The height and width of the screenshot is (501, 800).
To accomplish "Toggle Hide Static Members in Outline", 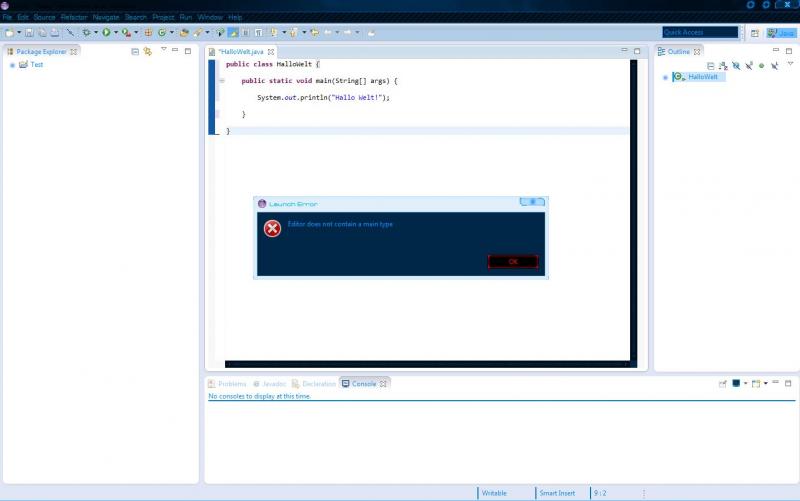I will coord(748,66).
